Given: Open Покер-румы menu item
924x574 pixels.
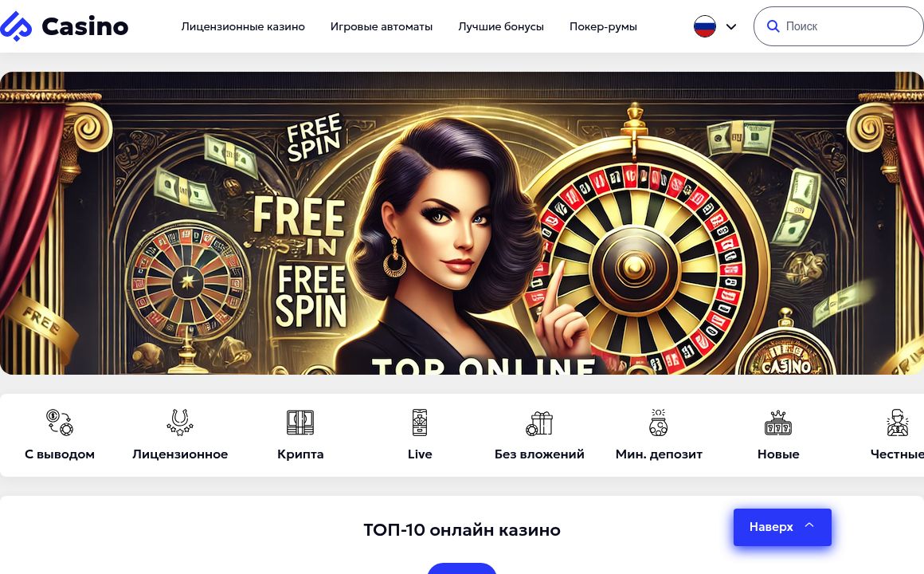Looking at the screenshot, I should tap(603, 26).
